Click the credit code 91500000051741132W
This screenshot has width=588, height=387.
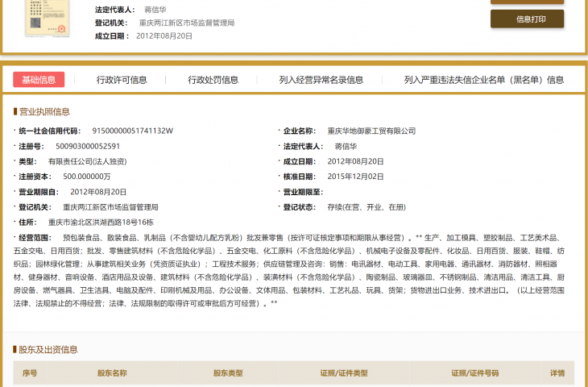133,131
